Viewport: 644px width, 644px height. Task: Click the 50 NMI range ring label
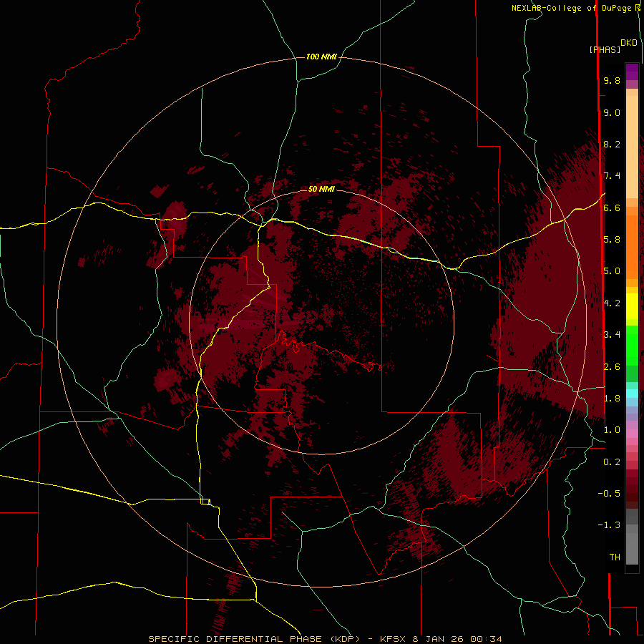pyautogui.click(x=321, y=189)
